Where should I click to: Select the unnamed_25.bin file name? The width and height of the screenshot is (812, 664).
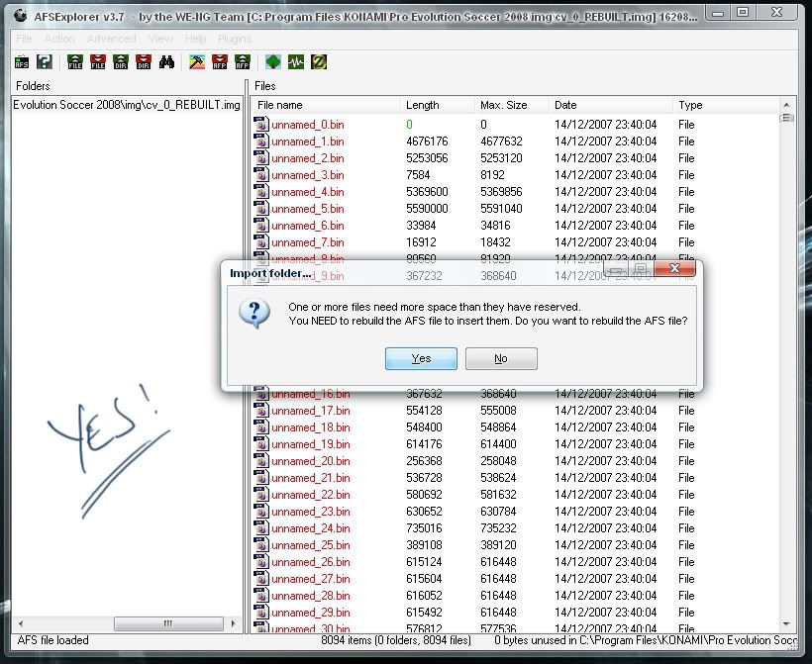311,545
